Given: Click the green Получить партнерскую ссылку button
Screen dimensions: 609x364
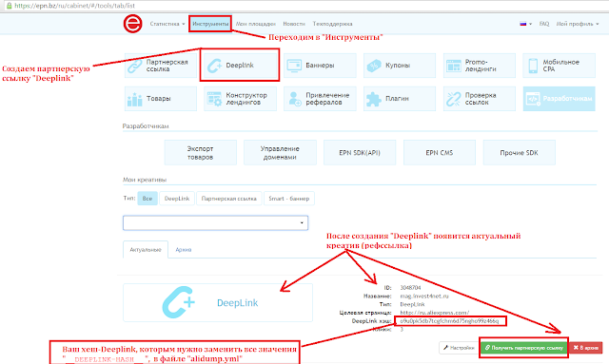Looking at the screenshot, I should (524, 348).
